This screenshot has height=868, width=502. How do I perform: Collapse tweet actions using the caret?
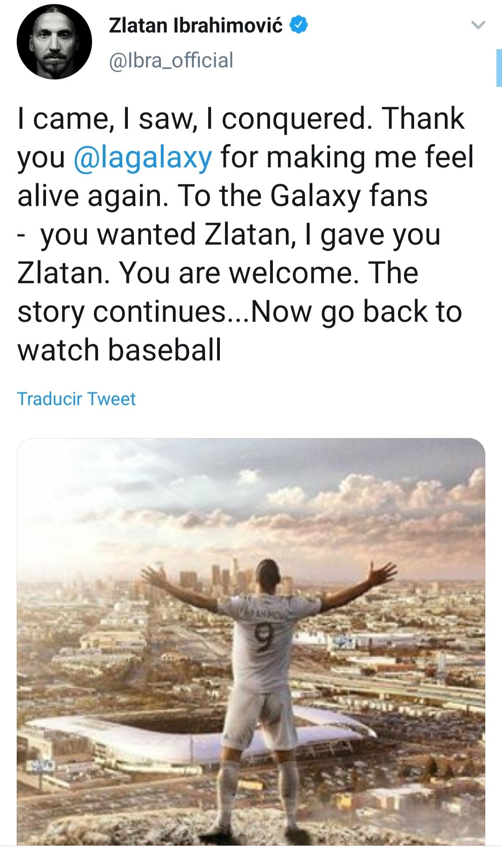(479, 26)
